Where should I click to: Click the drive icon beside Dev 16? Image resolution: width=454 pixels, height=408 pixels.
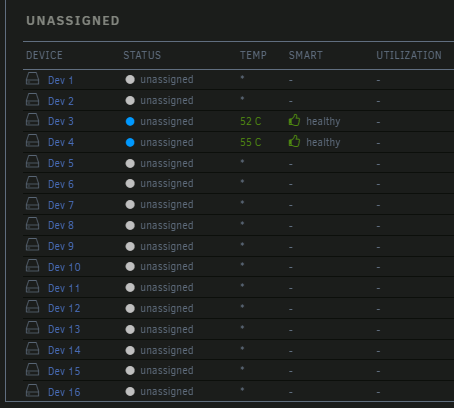point(33,391)
